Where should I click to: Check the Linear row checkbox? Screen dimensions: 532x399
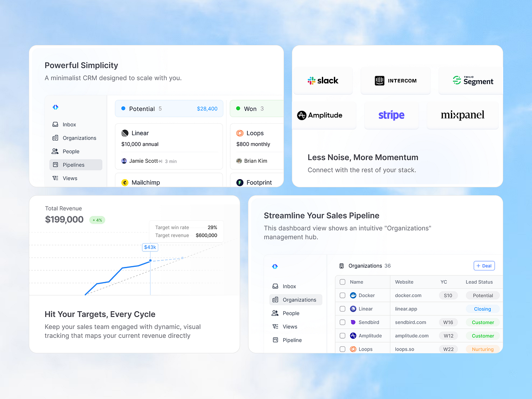tap(342, 309)
